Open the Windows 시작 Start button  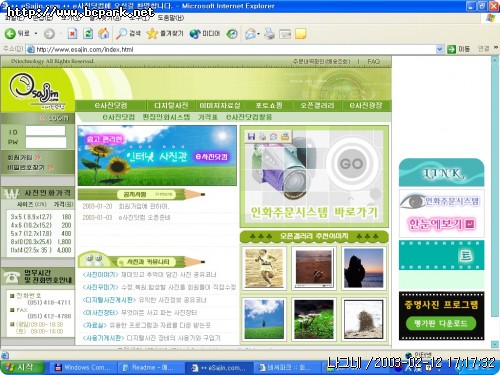[x=22, y=367]
